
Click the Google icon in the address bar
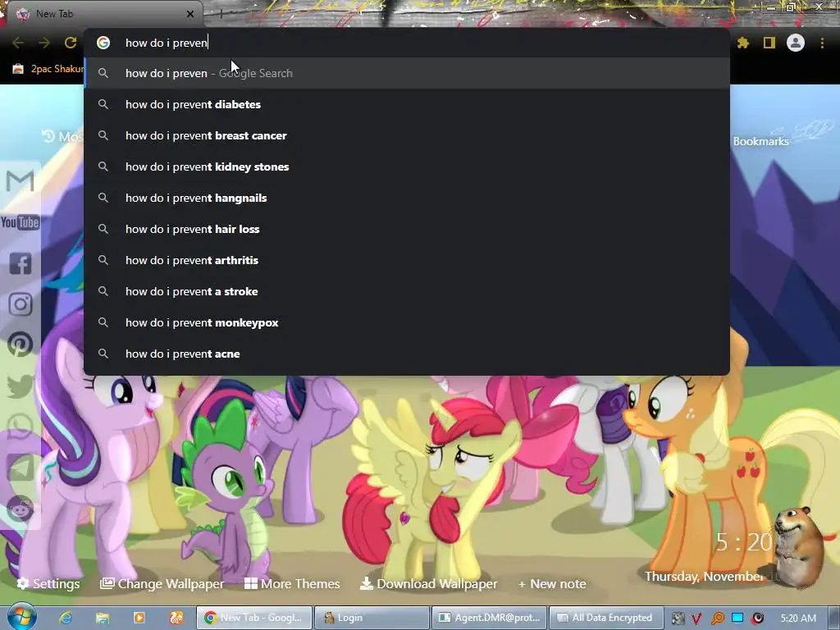point(103,43)
